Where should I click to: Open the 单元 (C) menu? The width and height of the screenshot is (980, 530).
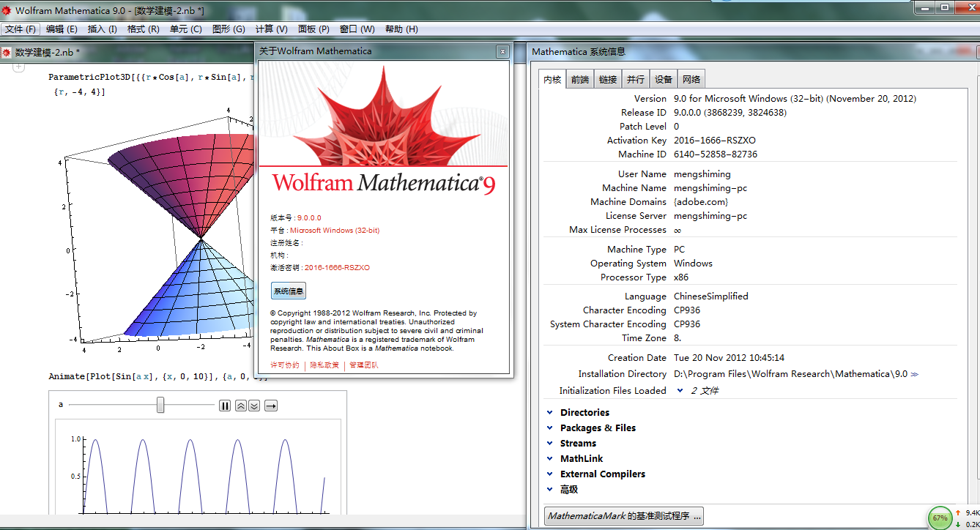pos(186,29)
